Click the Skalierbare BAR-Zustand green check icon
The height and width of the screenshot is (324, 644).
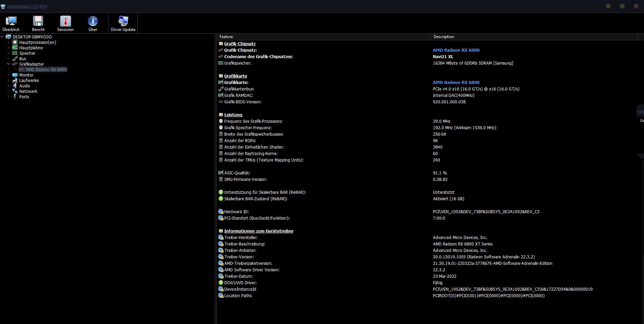click(221, 199)
